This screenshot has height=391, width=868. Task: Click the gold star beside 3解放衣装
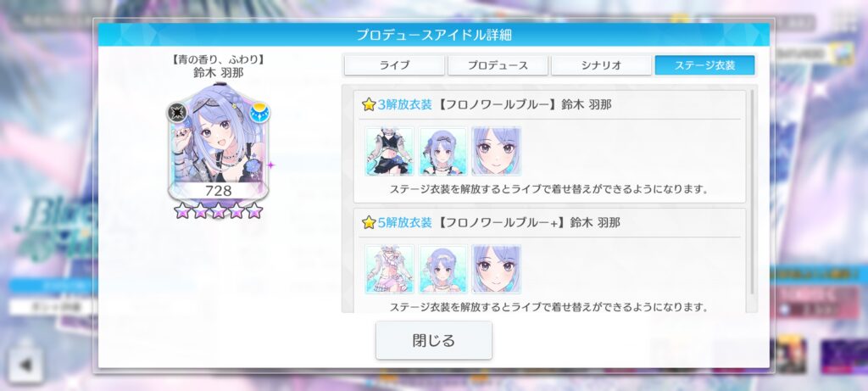[x=369, y=104]
